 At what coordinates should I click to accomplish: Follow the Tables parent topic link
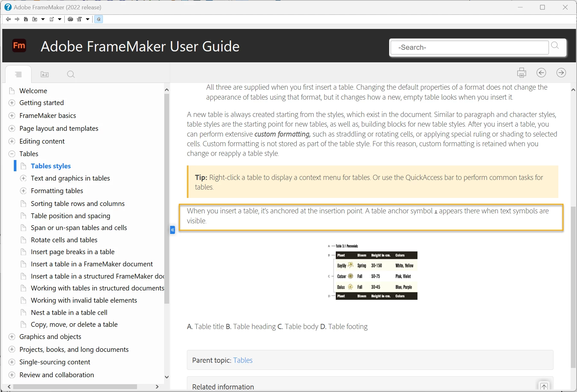pyautogui.click(x=243, y=361)
